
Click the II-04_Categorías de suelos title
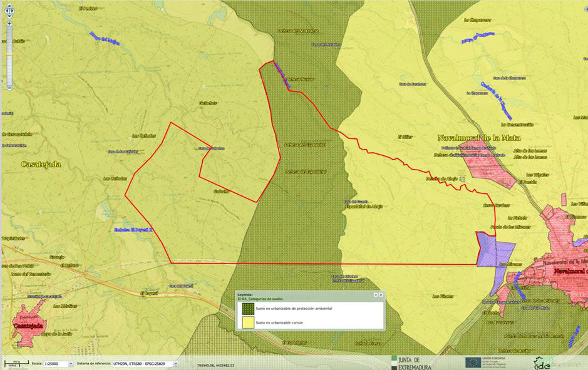coord(260,299)
